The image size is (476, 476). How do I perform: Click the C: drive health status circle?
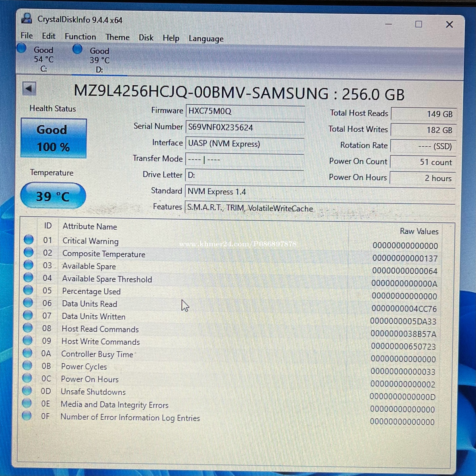21,48
